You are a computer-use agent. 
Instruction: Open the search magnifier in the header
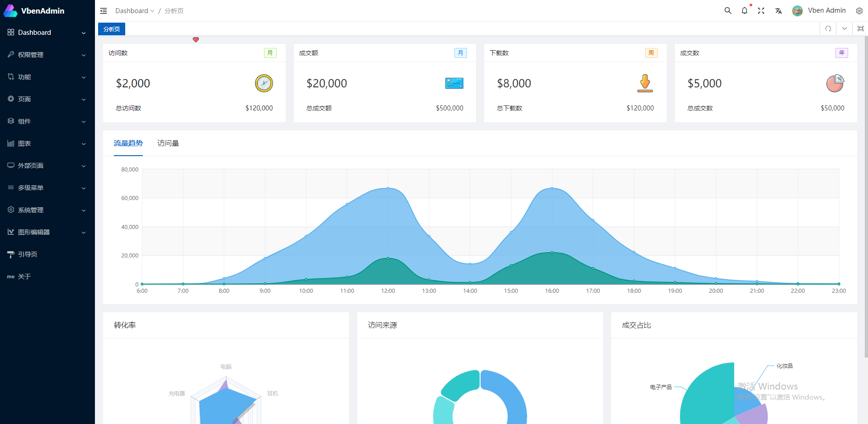coord(728,11)
